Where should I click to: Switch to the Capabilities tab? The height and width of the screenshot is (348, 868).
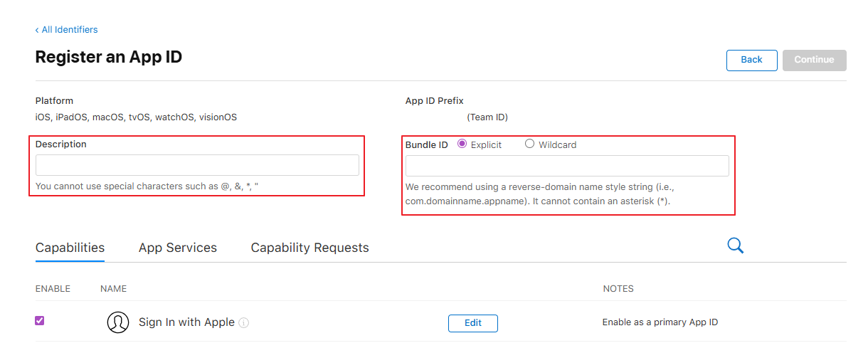[70, 248]
